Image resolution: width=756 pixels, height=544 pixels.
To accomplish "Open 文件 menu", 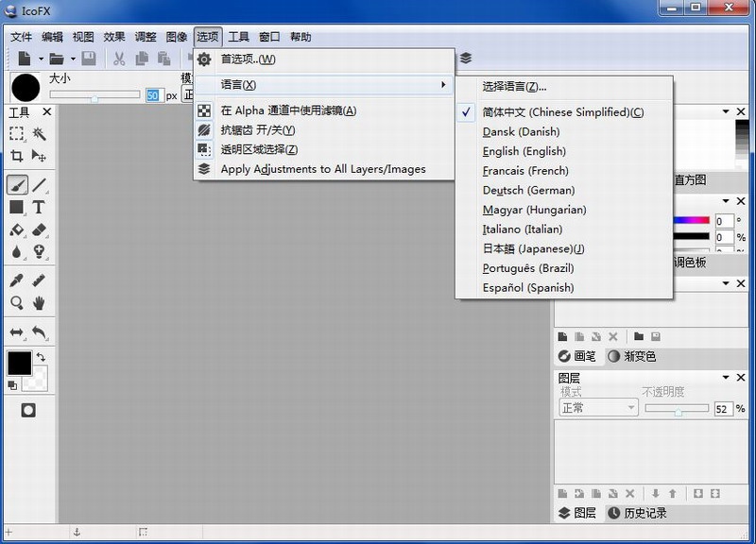I will [x=21, y=37].
